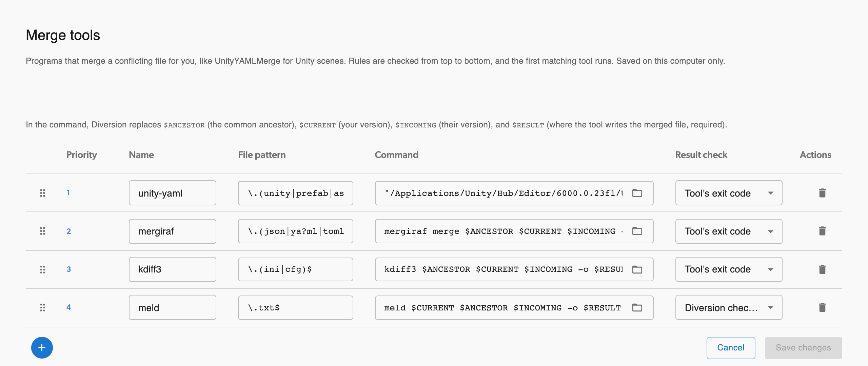This screenshot has height=366, width=868.
Task: Open Result check dropdown for kdiff3
Action: pos(729,269)
